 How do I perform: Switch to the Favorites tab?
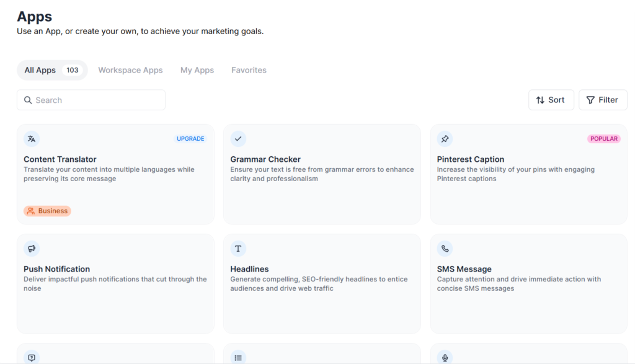click(x=249, y=69)
